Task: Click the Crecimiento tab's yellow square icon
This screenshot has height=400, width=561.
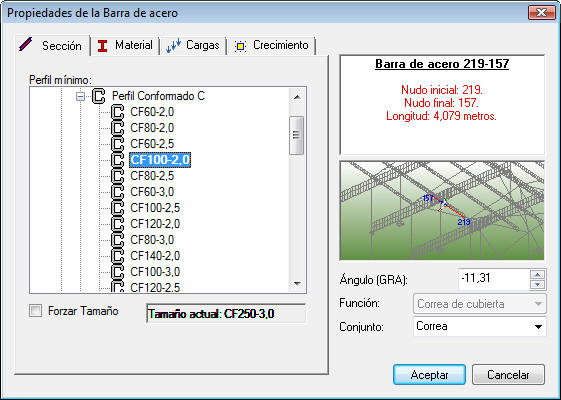Action: point(240,46)
